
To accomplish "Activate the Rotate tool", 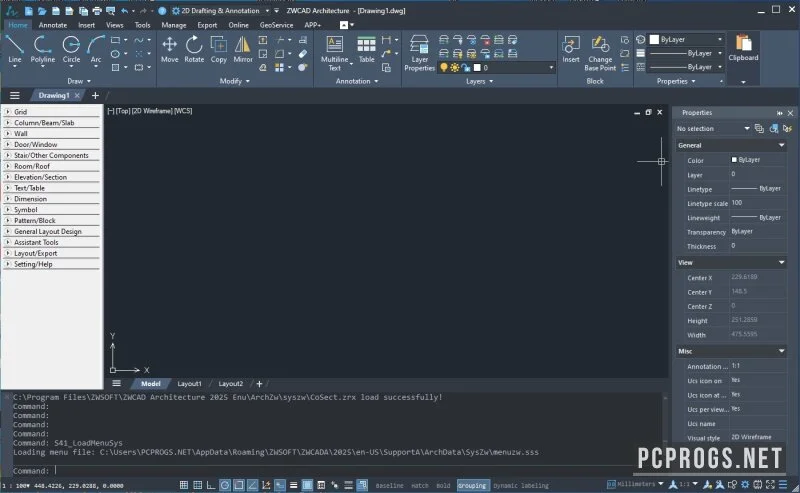I will click(194, 49).
